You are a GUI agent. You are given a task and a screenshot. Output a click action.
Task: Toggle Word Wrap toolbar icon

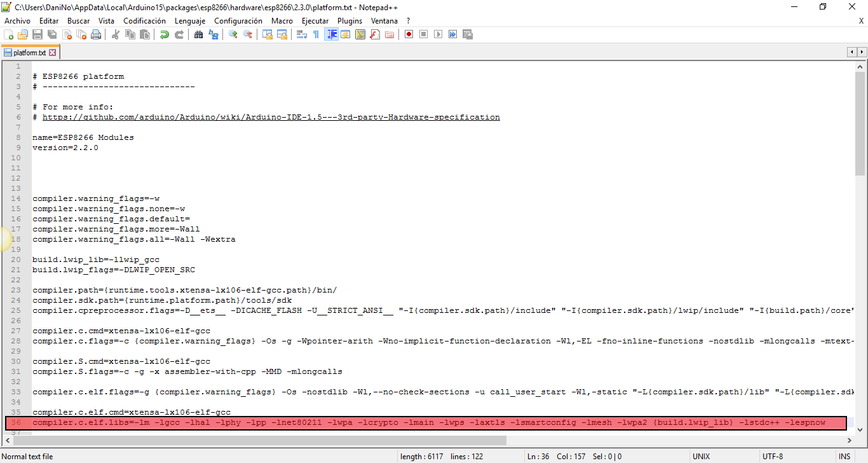click(302, 34)
